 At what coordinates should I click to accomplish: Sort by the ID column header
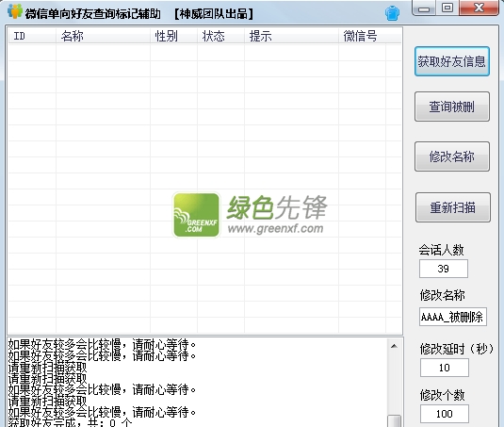click(x=32, y=36)
